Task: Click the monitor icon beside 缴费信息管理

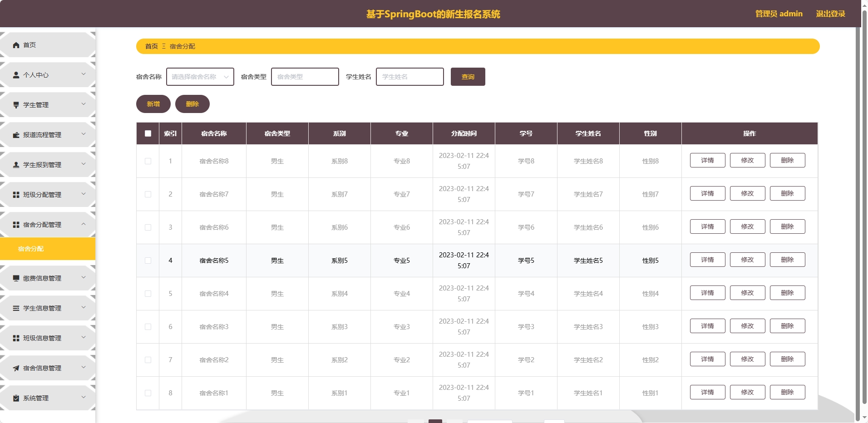Action: click(x=16, y=278)
